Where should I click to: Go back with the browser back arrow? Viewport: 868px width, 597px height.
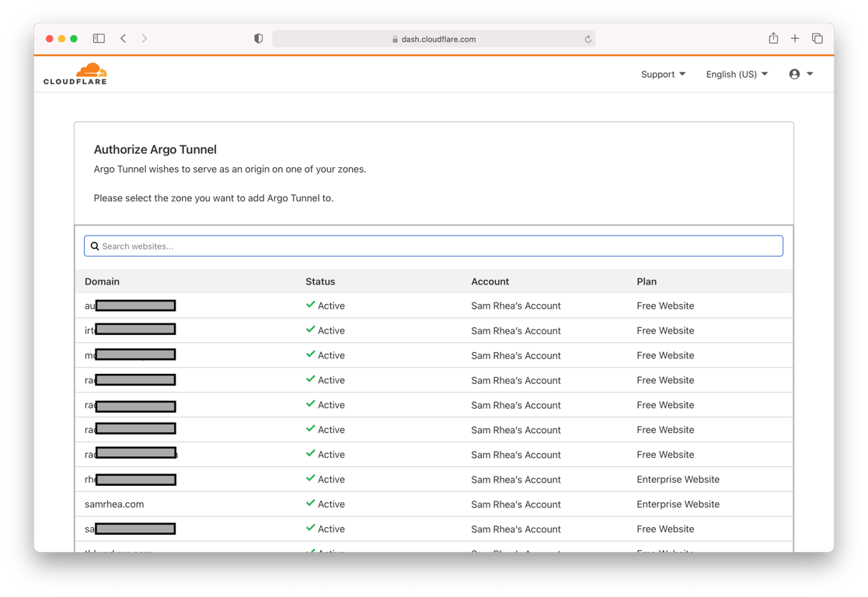[124, 38]
